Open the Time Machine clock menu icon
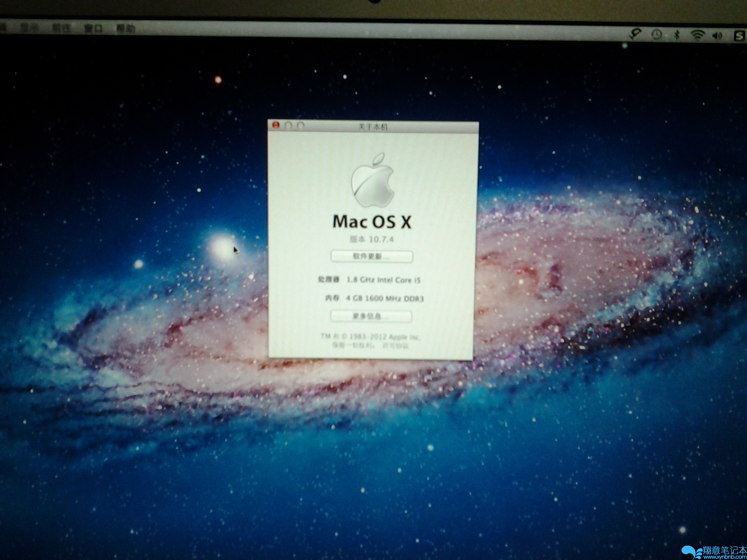The width and height of the screenshot is (747, 560). (657, 35)
